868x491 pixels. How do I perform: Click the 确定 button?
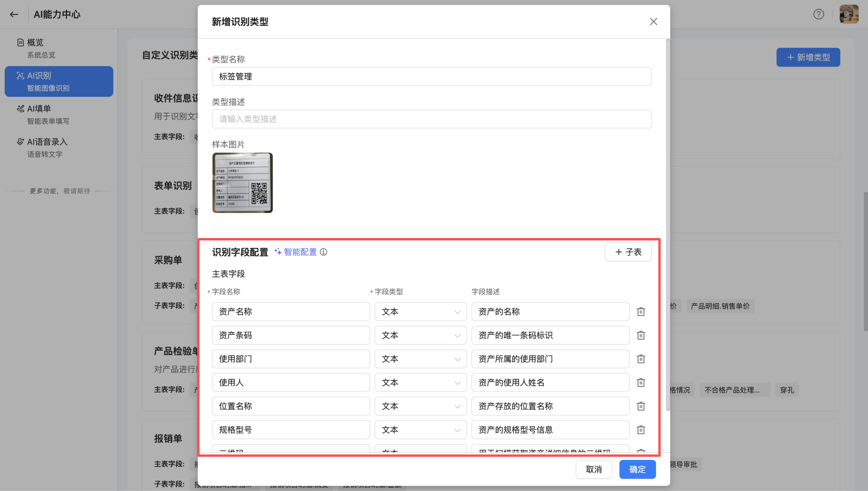coord(637,469)
